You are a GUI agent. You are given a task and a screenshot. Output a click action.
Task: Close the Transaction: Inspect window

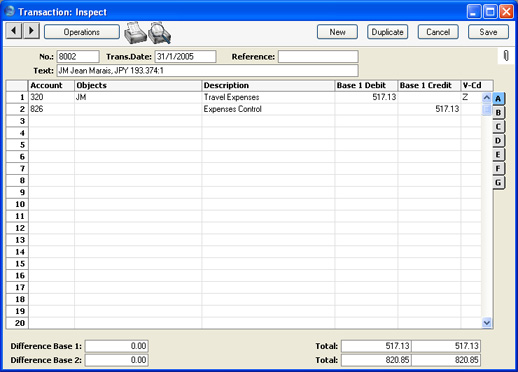pos(506,12)
